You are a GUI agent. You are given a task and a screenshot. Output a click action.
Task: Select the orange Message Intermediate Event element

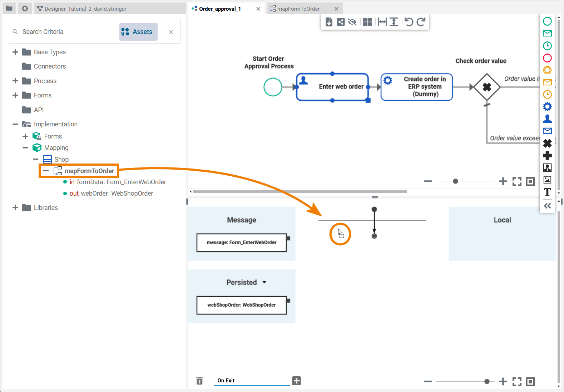point(547,82)
